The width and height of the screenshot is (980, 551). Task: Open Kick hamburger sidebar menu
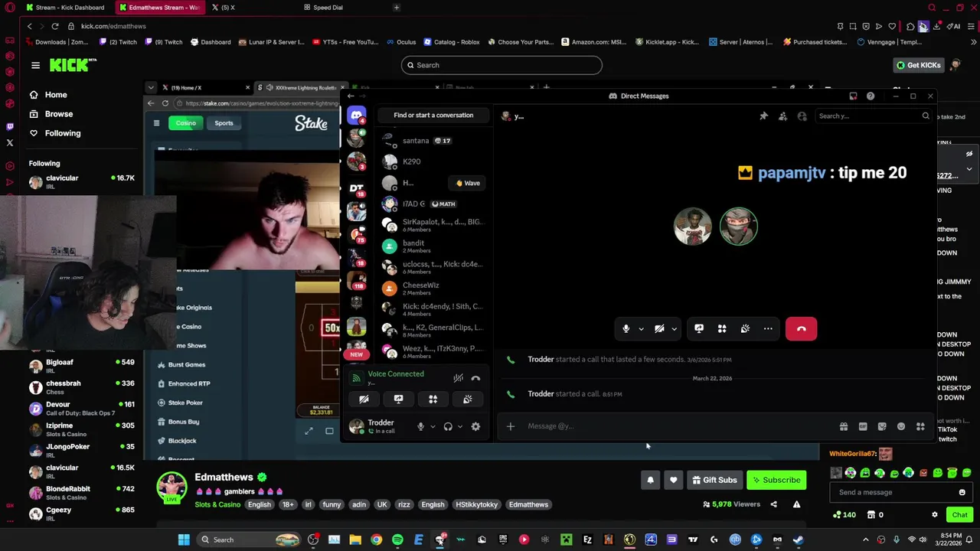click(35, 66)
